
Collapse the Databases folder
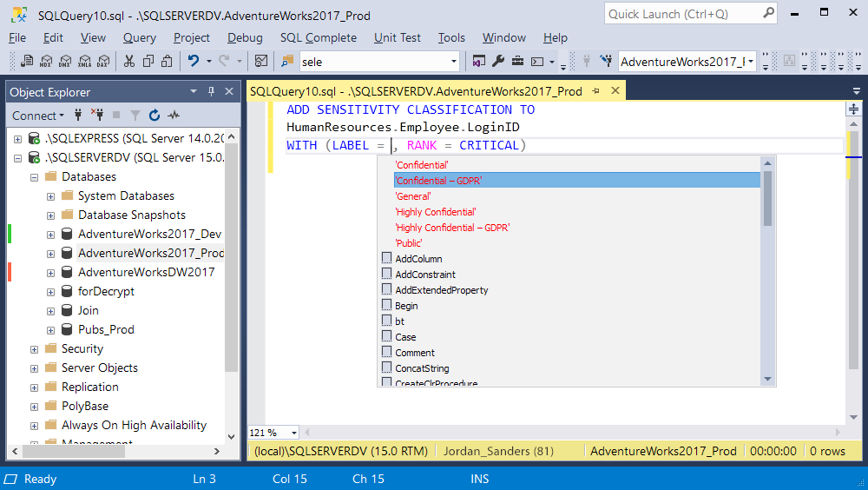35,177
